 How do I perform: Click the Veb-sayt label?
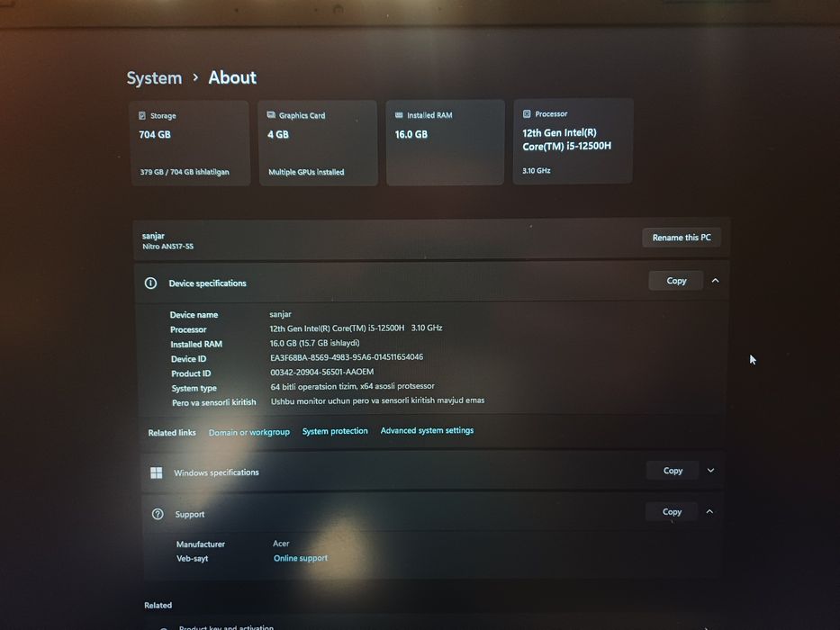[x=193, y=558]
